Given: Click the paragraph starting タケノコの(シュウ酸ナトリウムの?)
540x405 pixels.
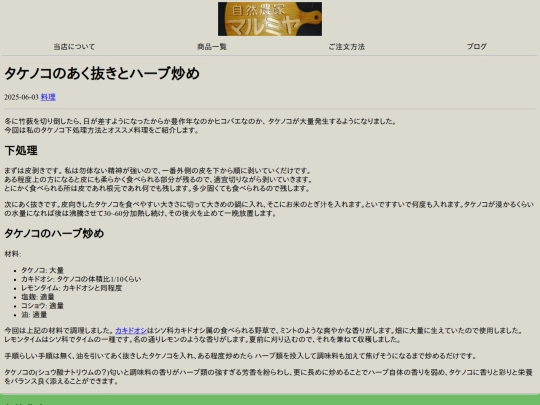Looking at the screenshot, I should (x=269, y=377).
